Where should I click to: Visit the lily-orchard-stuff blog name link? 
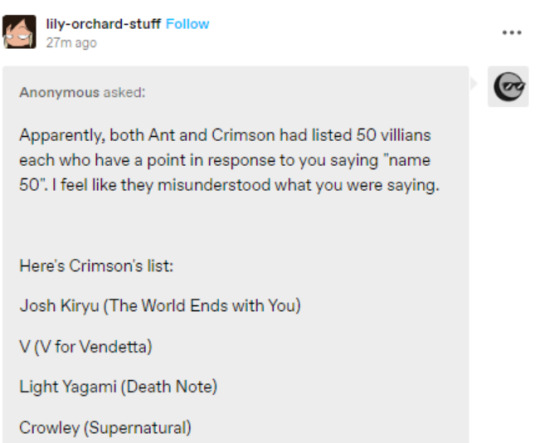[x=103, y=24]
